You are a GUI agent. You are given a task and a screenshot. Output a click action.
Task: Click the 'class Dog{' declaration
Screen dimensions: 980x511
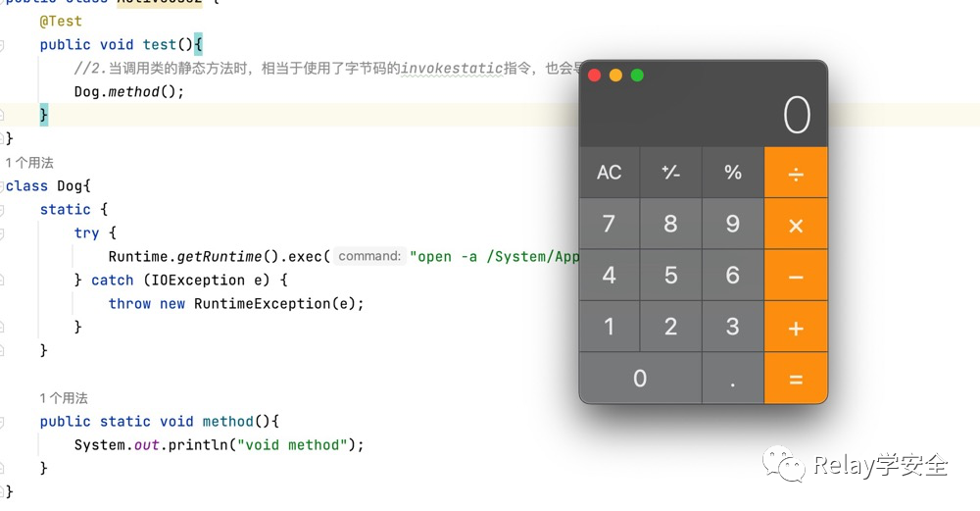(x=48, y=186)
